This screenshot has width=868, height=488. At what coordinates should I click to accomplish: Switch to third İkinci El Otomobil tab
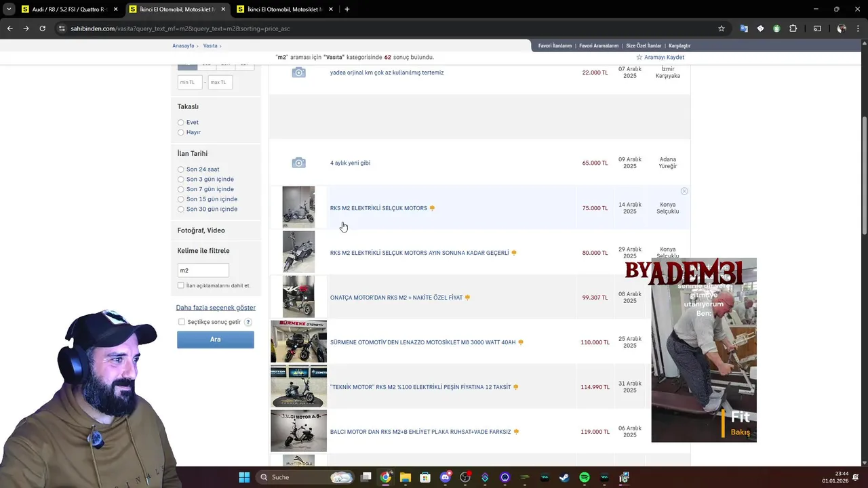pyautogui.click(x=286, y=9)
